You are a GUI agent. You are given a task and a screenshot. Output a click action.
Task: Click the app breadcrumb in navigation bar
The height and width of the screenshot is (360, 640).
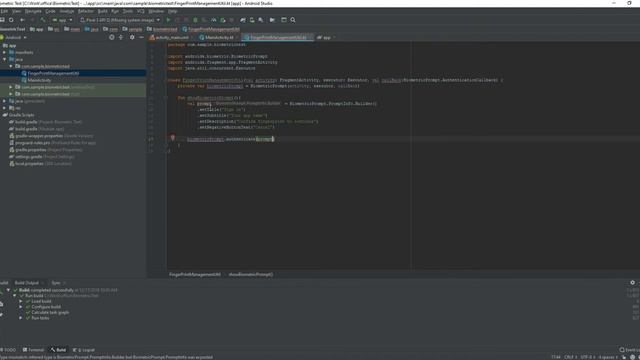37,29
